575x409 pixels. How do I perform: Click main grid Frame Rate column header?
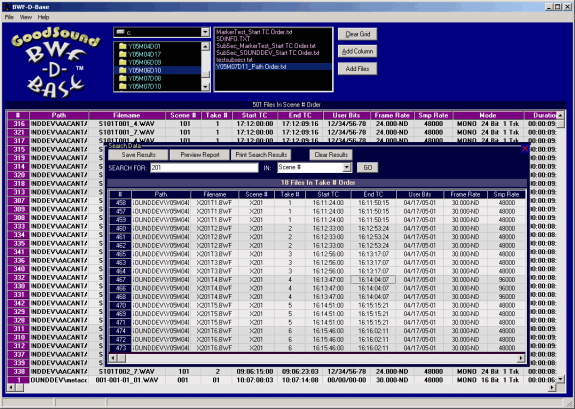point(392,115)
